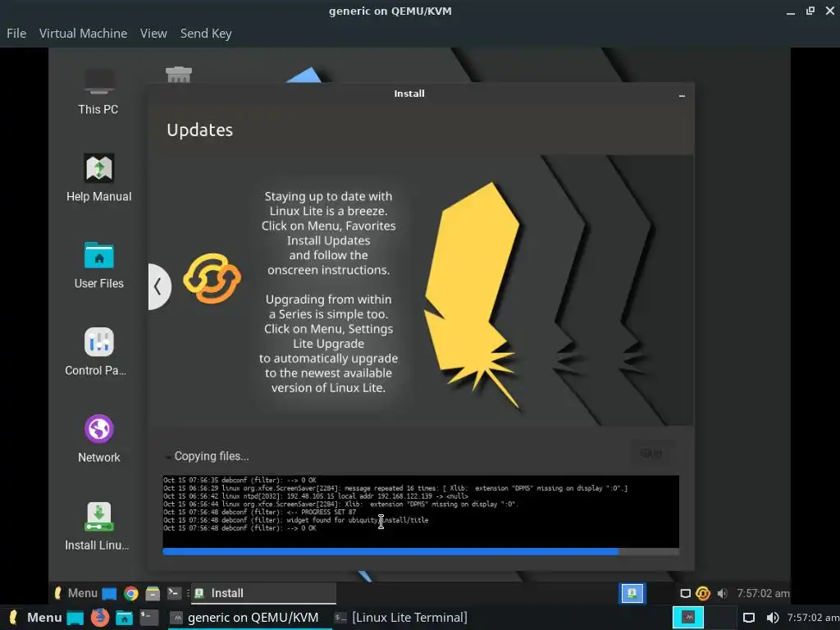Click the blue installation progress bar

421,551
